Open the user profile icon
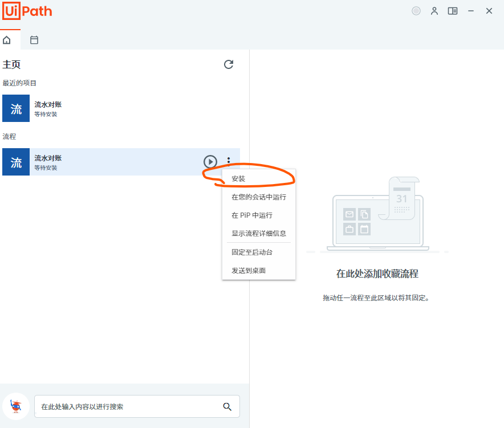This screenshot has height=428, width=504. pos(434,10)
